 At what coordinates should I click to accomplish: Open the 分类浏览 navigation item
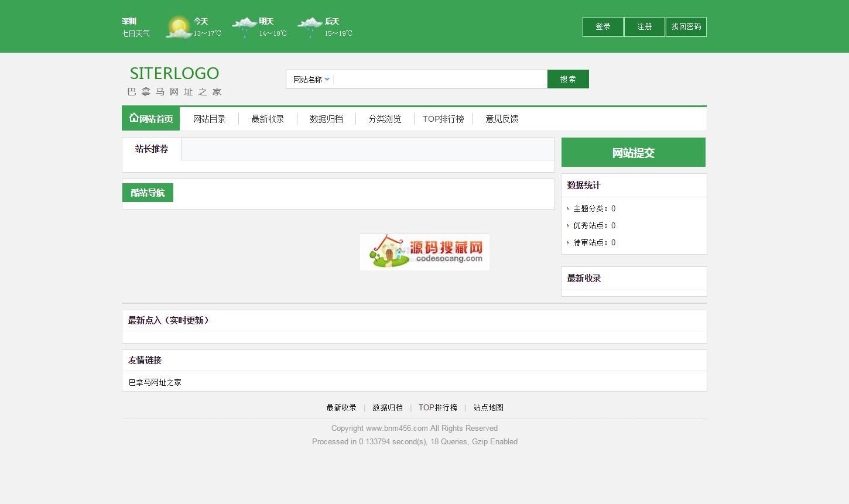385,119
